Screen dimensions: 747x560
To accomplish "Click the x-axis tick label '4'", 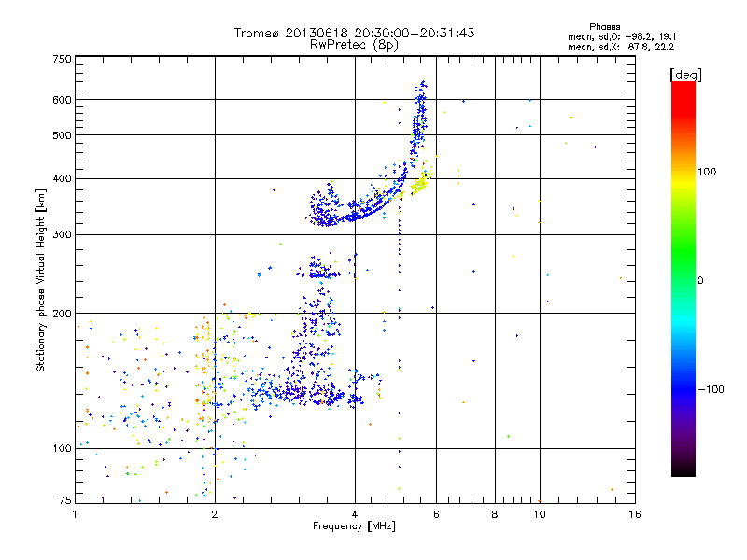I will click(x=355, y=514).
